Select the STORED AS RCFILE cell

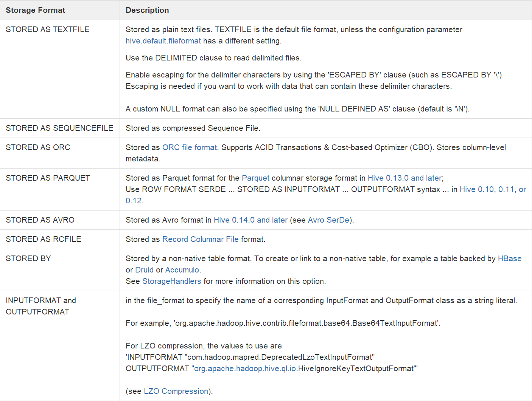tap(44, 239)
